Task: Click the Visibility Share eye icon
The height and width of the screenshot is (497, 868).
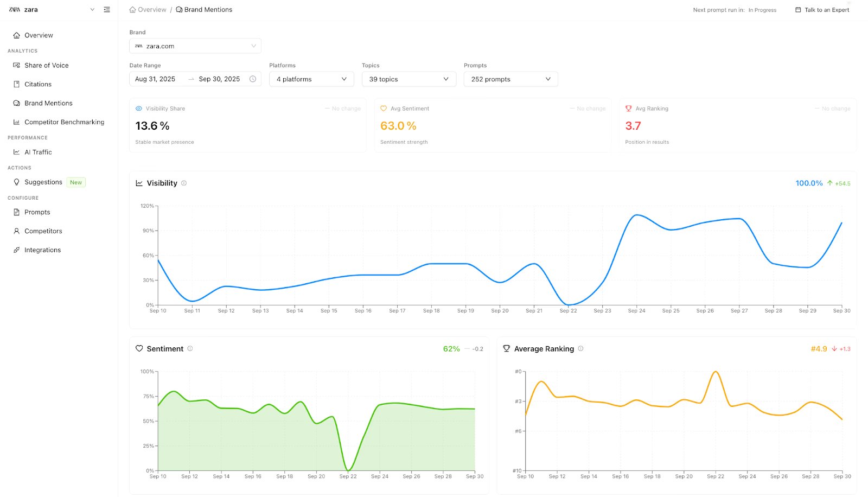Action: click(139, 109)
